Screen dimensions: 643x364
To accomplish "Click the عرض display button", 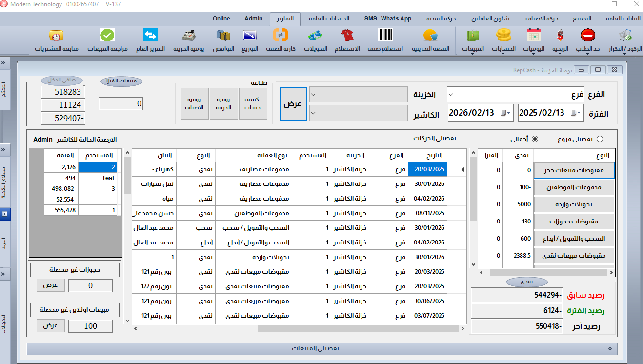I will click(293, 104).
